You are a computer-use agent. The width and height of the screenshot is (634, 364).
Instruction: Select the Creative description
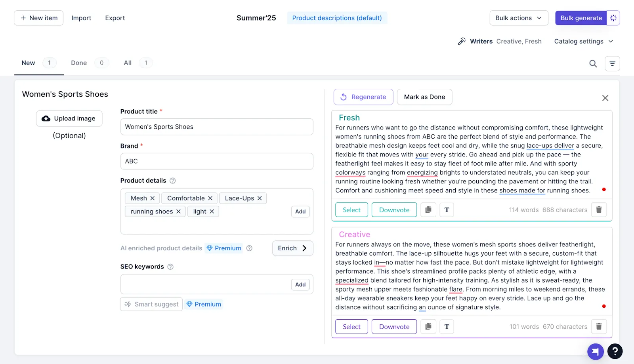351,327
